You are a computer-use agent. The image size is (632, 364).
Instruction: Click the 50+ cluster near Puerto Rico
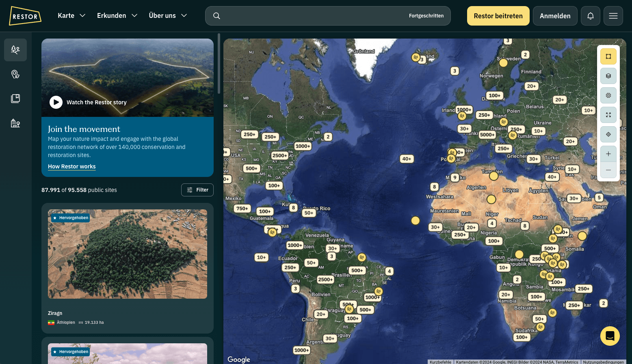click(x=309, y=213)
